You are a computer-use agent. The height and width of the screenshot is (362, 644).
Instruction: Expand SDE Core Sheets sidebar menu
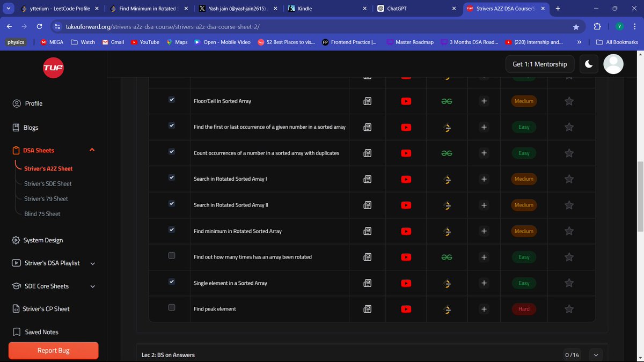coord(93,286)
